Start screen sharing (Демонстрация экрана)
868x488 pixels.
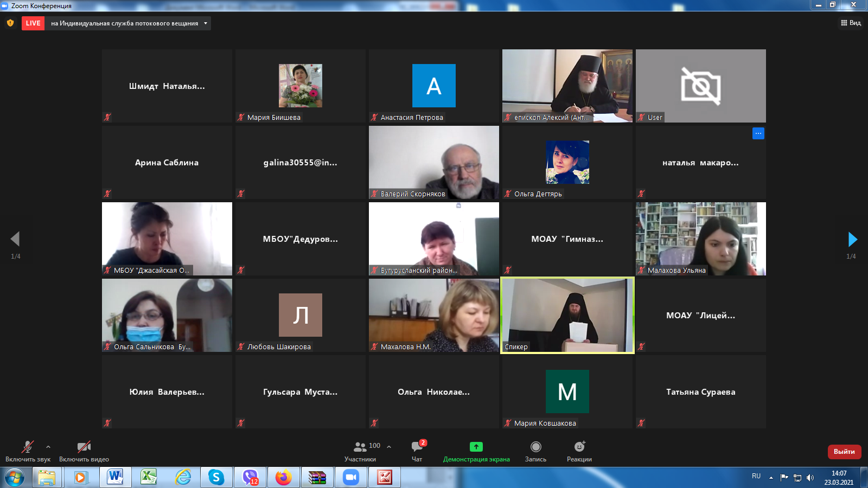[476, 451]
